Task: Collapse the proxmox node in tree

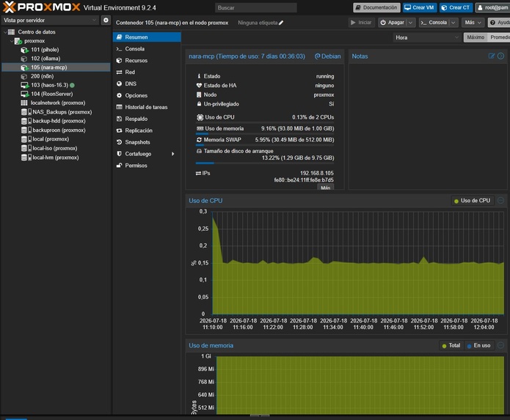Action: point(12,41)
